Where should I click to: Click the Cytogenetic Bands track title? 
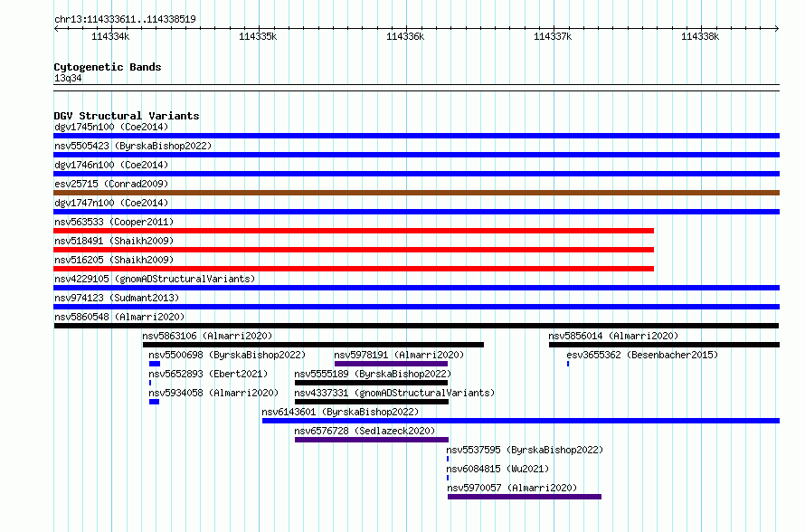108,67
